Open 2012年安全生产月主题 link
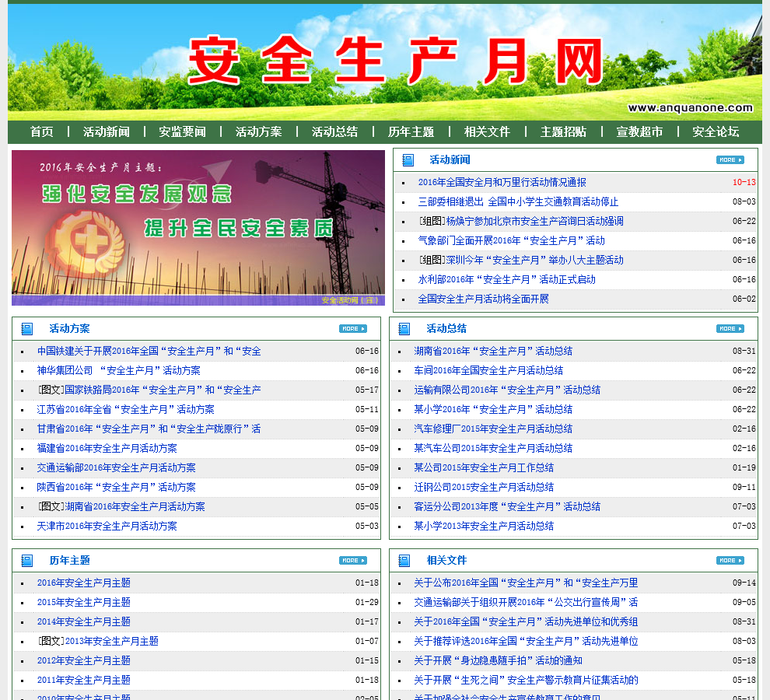The width and height of the screenshot is (770, 700). 84,660
